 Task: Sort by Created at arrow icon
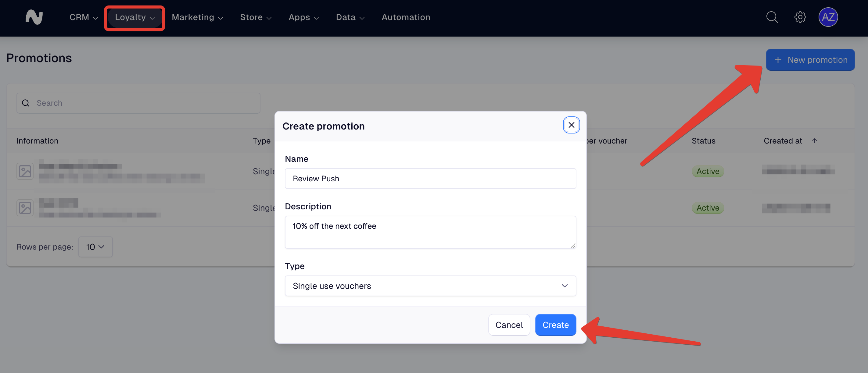coord(814,141)
